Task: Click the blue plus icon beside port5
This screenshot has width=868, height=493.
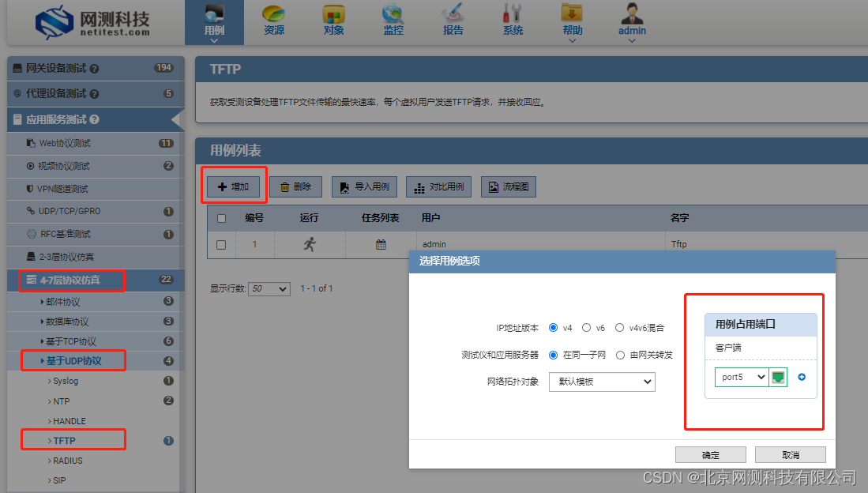Action: (801, 377)
